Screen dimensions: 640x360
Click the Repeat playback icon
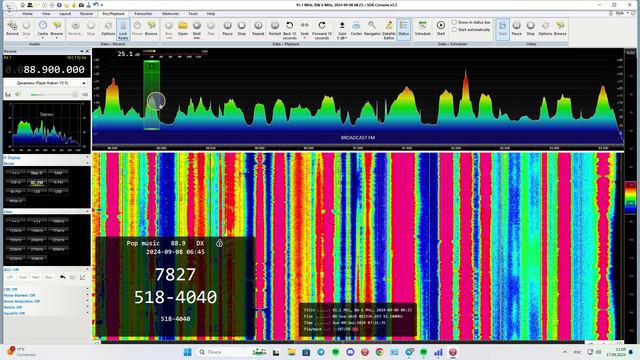[x=258, y=29]
